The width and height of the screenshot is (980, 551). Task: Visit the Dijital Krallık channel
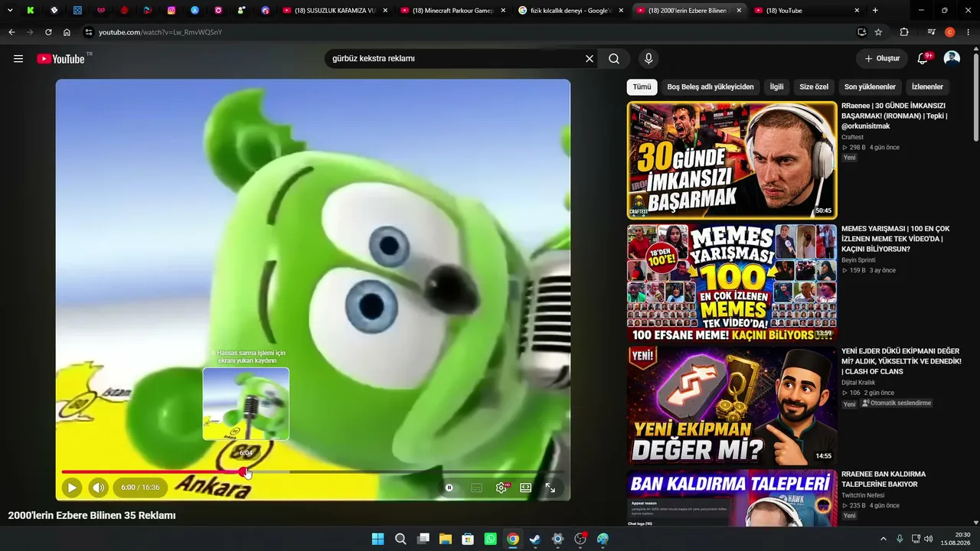point(858,383)
